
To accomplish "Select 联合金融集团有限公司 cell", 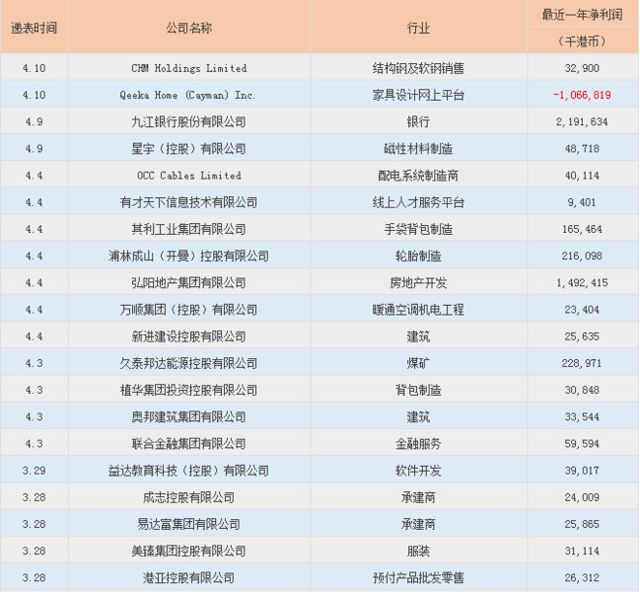I will [x=189, y=443].
